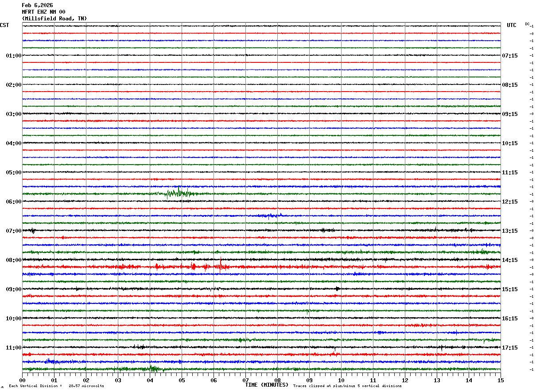Click the '16:15' UTC row label
Viewport: 536px width, 392px height.
(x=510, y=319)
